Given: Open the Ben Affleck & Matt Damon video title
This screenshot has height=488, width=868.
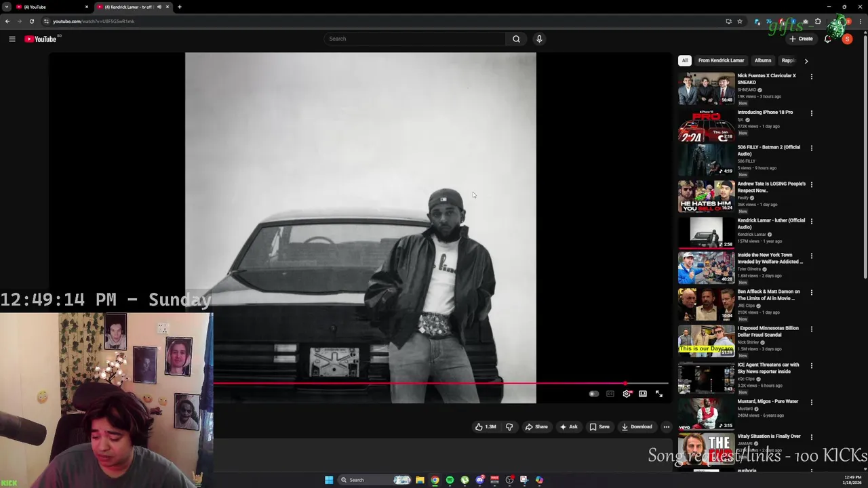Looking at the screenshot, I should click(x=769, y=295).
